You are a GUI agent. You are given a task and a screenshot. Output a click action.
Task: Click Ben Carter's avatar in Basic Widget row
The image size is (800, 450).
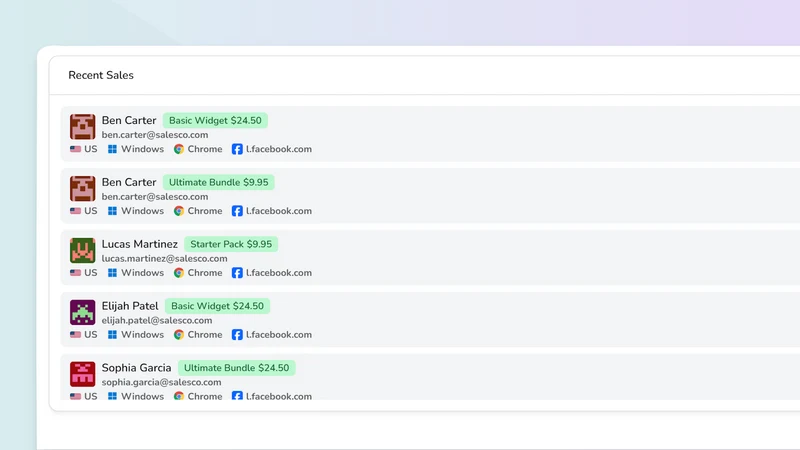pyautogui.click(x=83, y=127)
